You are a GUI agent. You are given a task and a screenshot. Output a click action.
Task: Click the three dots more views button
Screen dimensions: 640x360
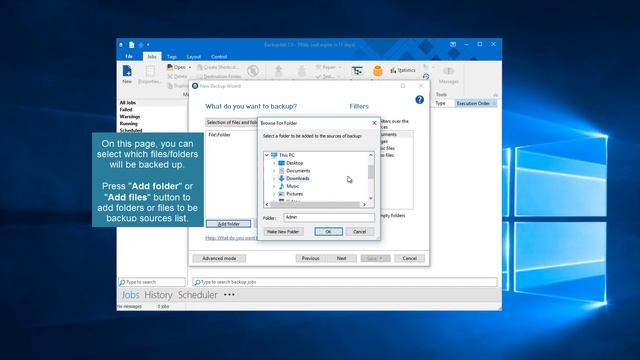229,294
